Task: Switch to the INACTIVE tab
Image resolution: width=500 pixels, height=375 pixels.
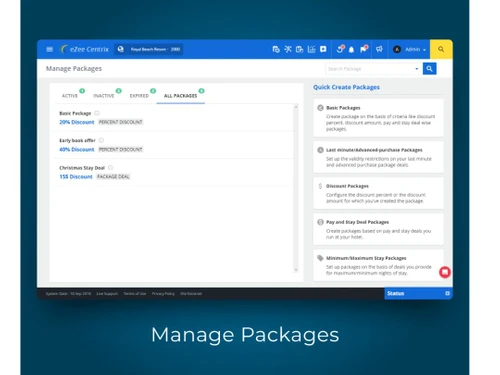Action: (x=104, y=96)
